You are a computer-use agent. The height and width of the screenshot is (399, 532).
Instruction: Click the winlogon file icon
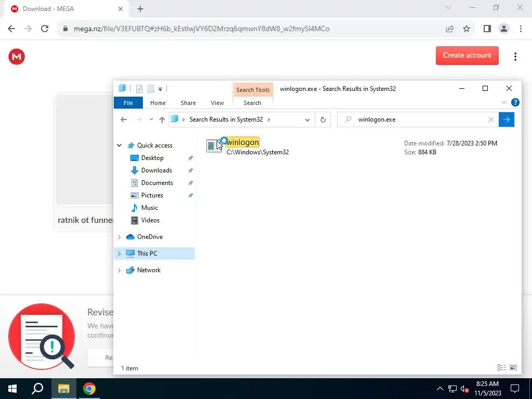point(214,146)
